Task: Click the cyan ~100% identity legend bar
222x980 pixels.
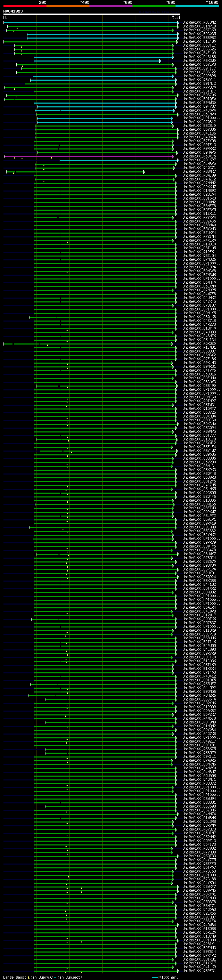Action: 197,6
